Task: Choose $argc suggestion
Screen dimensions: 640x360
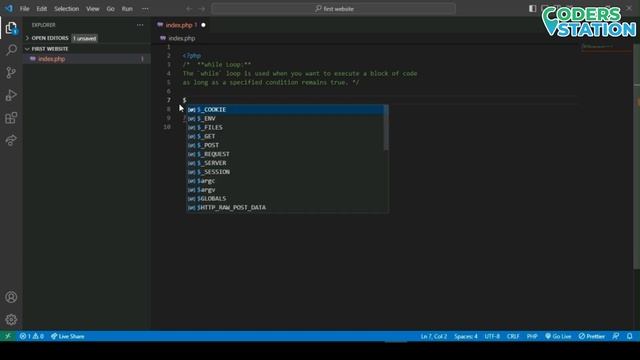Action: click(285, 181)
